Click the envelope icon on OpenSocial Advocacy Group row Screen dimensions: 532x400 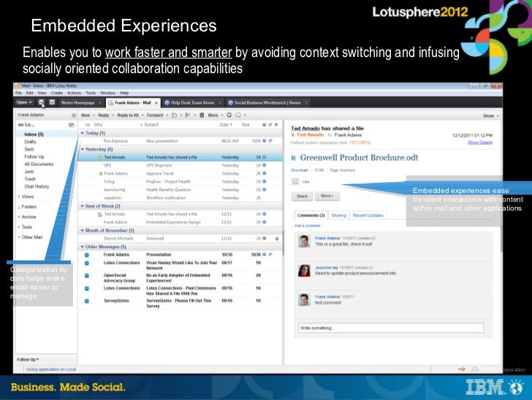point(87,276)
